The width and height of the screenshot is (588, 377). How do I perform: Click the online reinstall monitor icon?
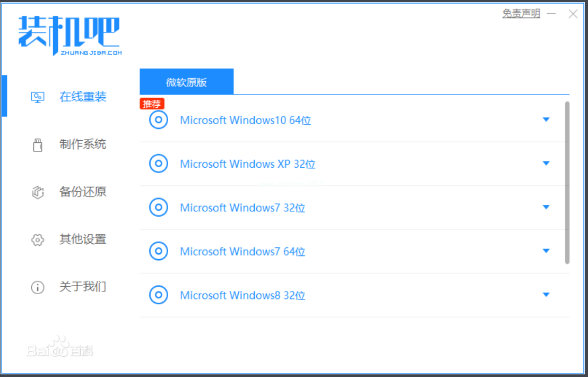tap(37, 97)
